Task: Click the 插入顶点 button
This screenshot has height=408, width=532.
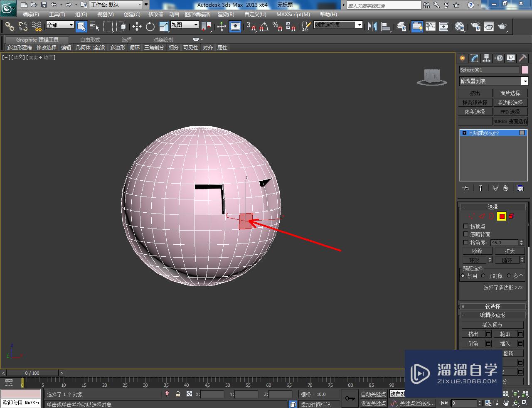Action: tap(492, 325)
